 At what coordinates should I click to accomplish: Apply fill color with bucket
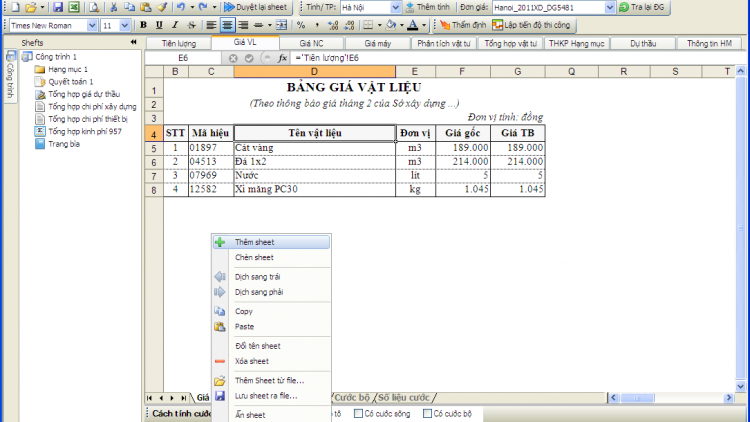pos(391,25)
